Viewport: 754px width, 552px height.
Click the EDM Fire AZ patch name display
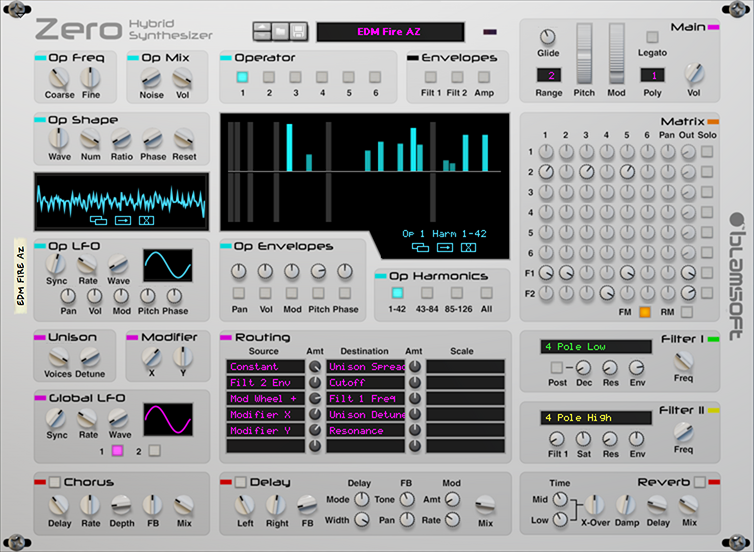390,32
